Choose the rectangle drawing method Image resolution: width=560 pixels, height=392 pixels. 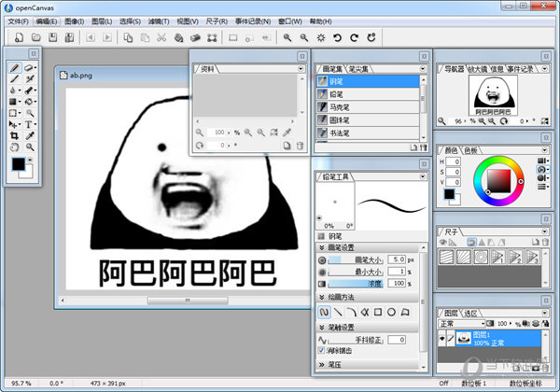[378, 313]
